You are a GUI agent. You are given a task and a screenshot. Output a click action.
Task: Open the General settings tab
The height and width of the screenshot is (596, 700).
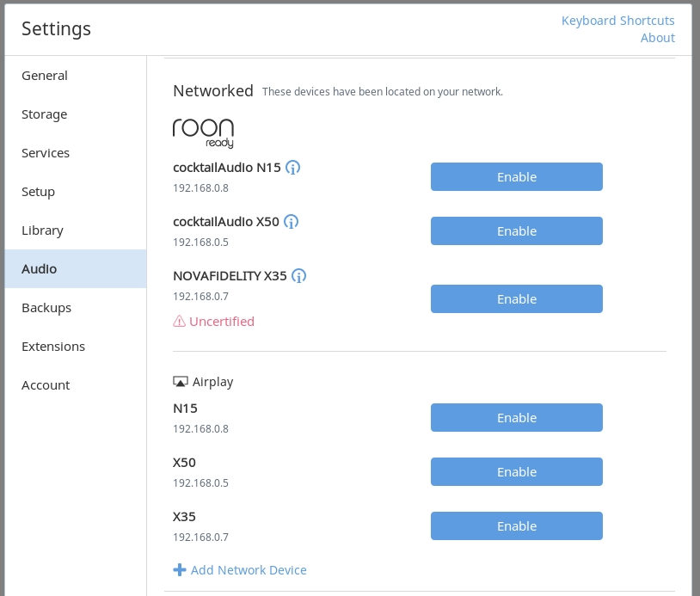(76, 76)
